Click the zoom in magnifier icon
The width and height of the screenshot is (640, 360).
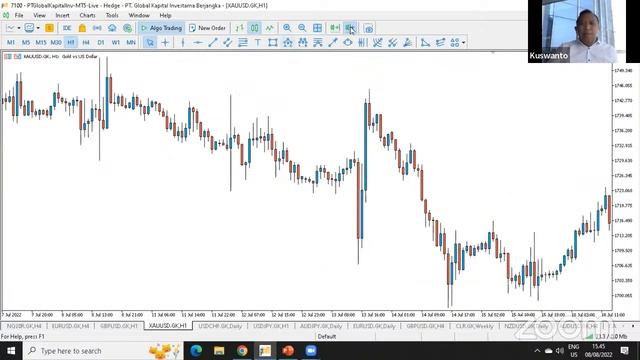point(287,28)
